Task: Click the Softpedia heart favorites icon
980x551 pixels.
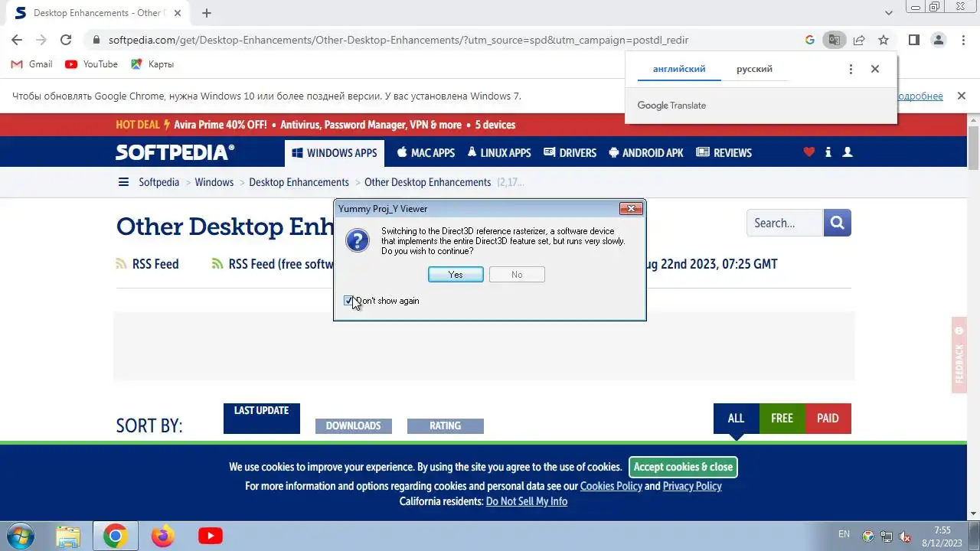Action: [809, 152]
